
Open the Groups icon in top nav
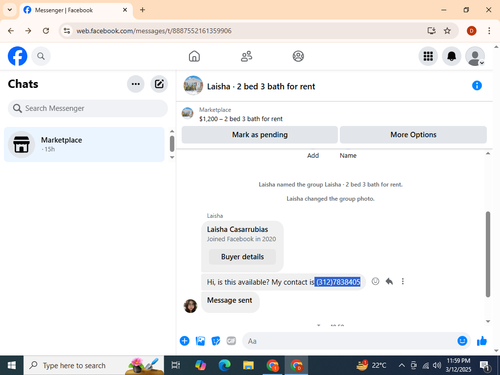[x=298, y=56]
